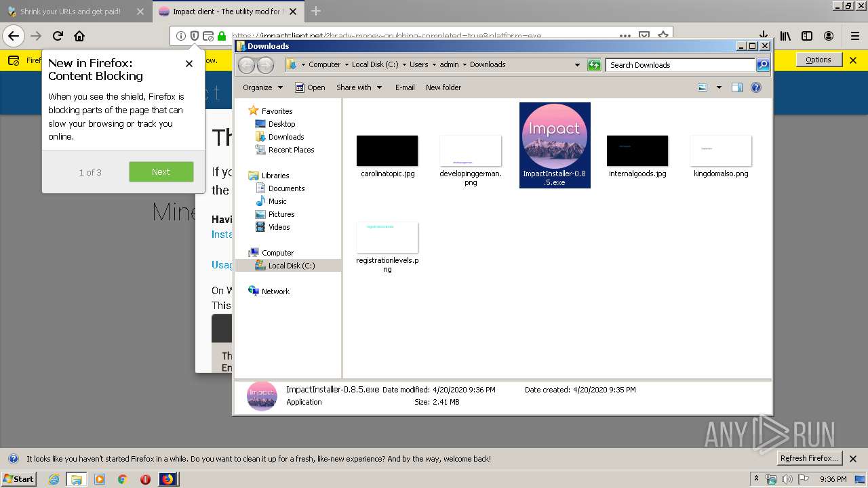
Task: Close the Shrink your URLs tab
Action: [140, 12]
